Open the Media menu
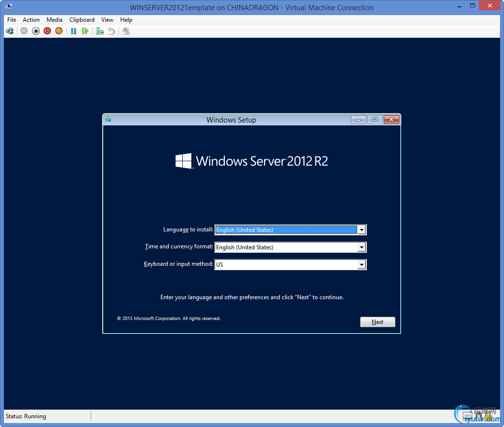Viewport: 504px width, 427px height. tap(54, 20)
